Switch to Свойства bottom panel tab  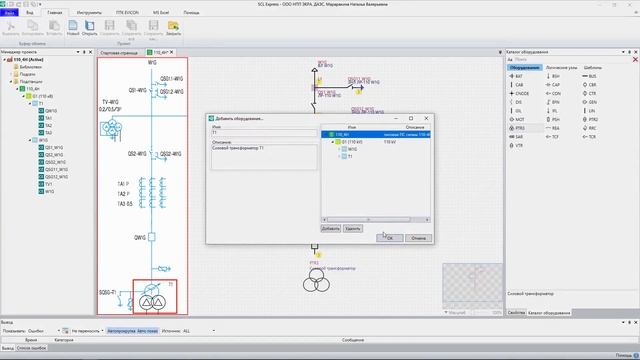pyautogui.click(x=516, y=313)
